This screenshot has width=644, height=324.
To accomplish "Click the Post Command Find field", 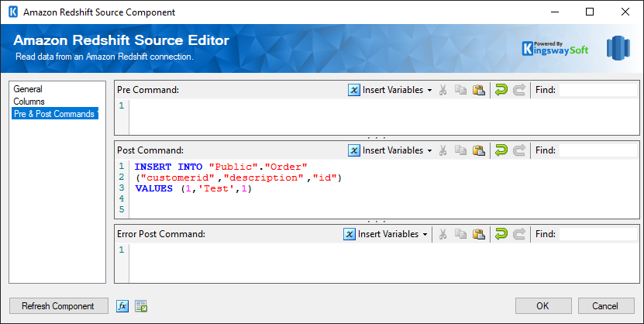I will pos(598,150).
